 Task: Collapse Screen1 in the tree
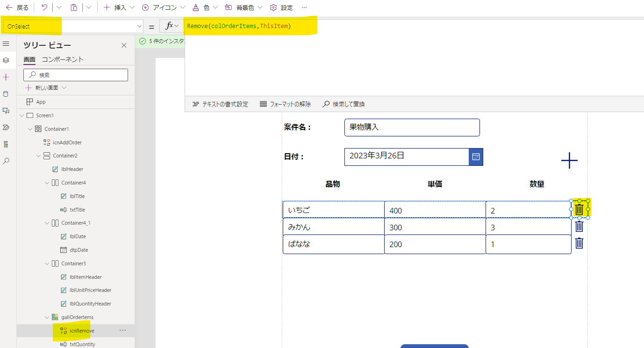21,115
